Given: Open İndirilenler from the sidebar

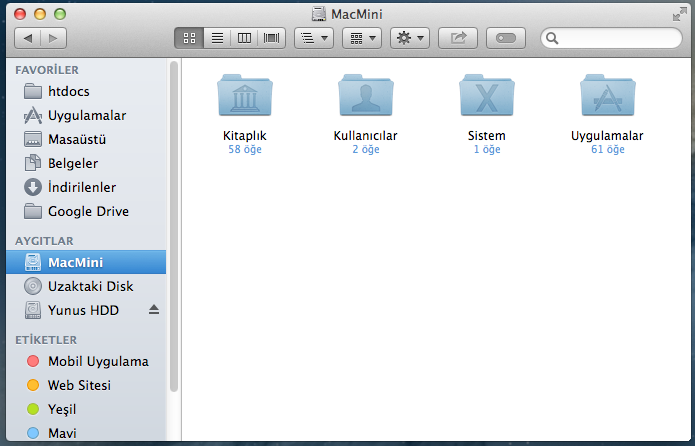Looking at the screenshot, I should pos(86,187).
